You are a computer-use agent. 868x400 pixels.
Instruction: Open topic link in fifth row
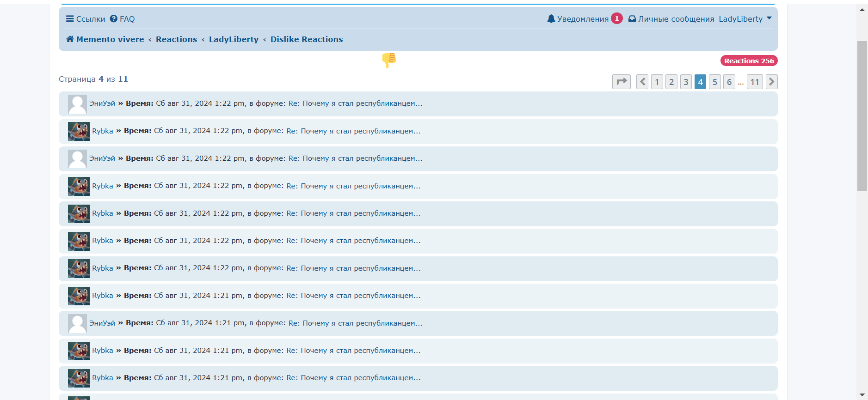[353, 213]
